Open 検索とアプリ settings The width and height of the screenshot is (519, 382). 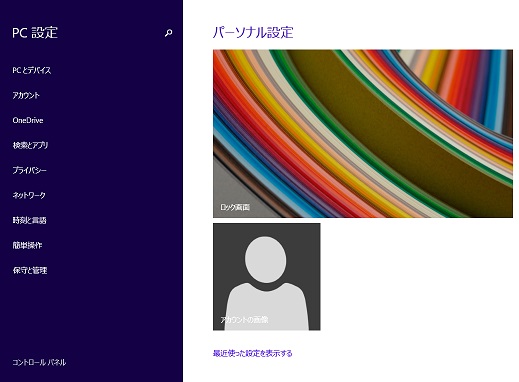click(x=30, y=145)
